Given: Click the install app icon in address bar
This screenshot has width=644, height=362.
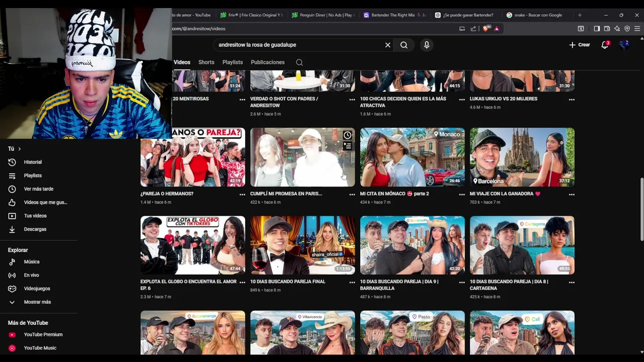Looking at the screenshot, I should click(462, 29).
